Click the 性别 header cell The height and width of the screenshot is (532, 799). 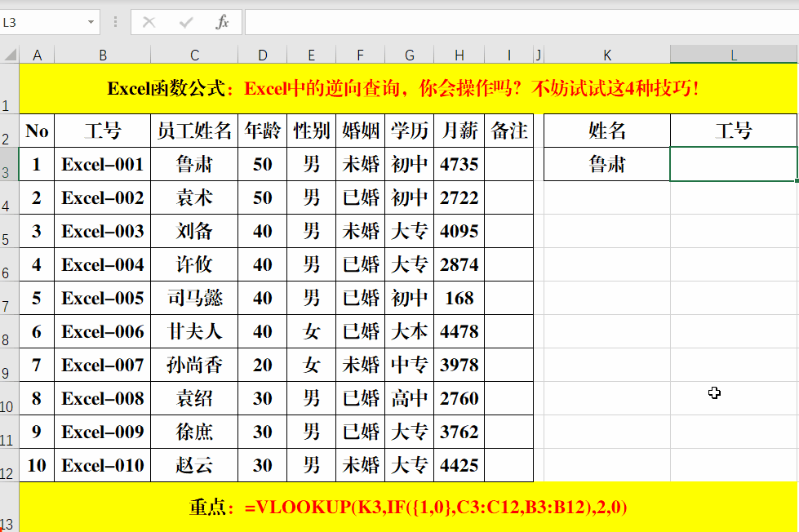(x=311, y=131)
